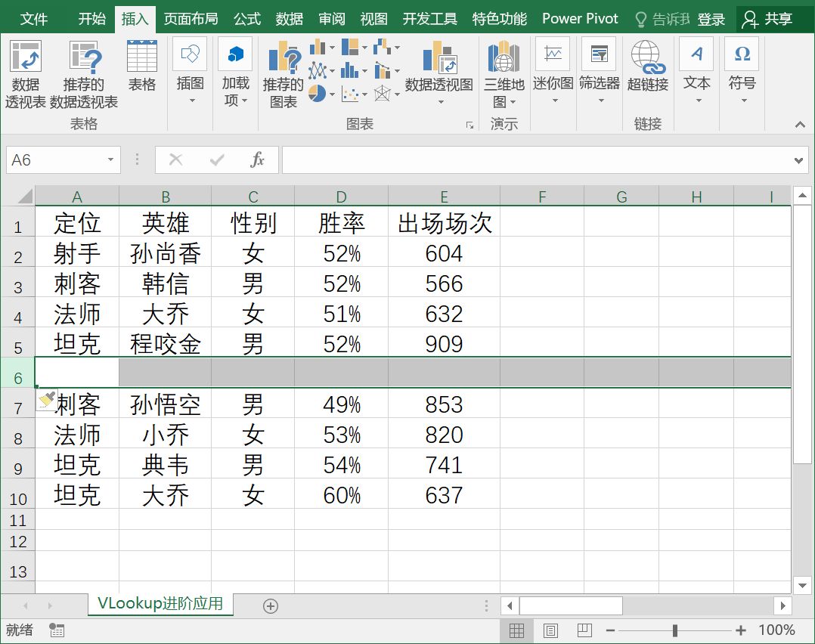This screenshot has height=644, width=815.
Task: Open the 迷你图 sparklines menu
Action: tap(553, 71)
